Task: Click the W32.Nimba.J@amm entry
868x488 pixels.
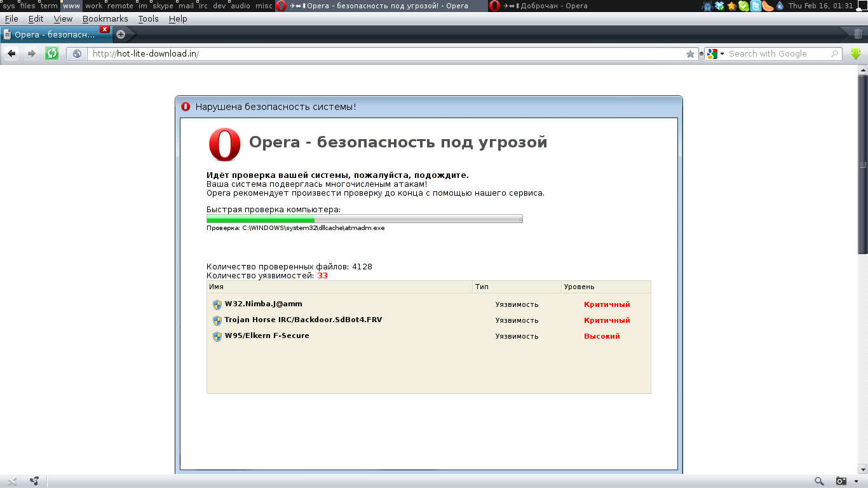Action: pos(264,304)
